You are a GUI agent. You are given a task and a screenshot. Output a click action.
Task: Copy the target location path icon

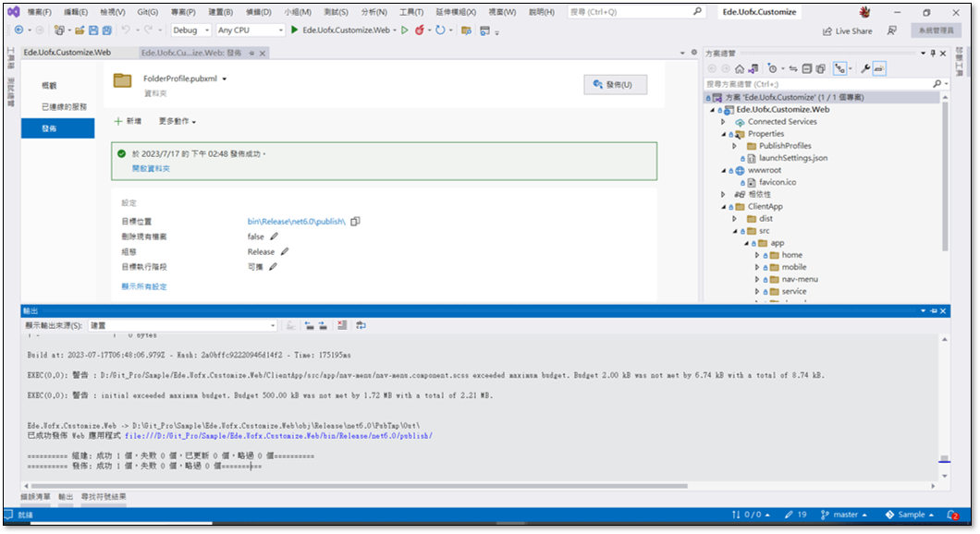tap(355, 222)
